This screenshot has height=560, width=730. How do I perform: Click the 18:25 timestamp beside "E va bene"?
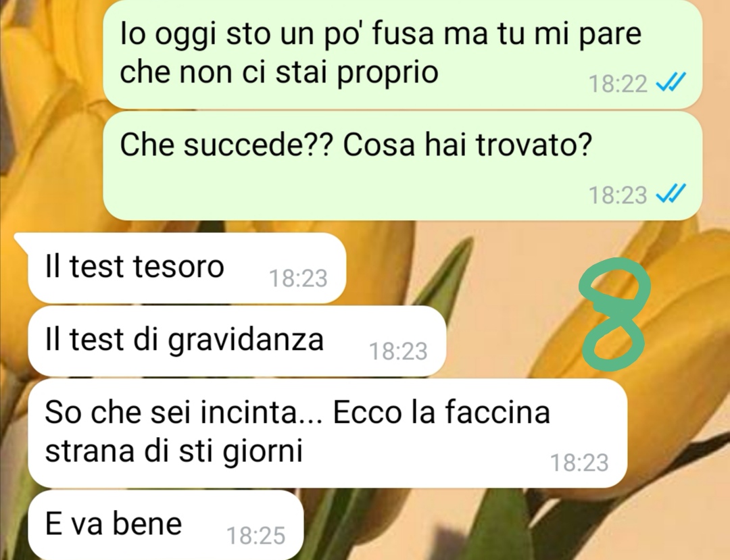[x=255, y=536]
